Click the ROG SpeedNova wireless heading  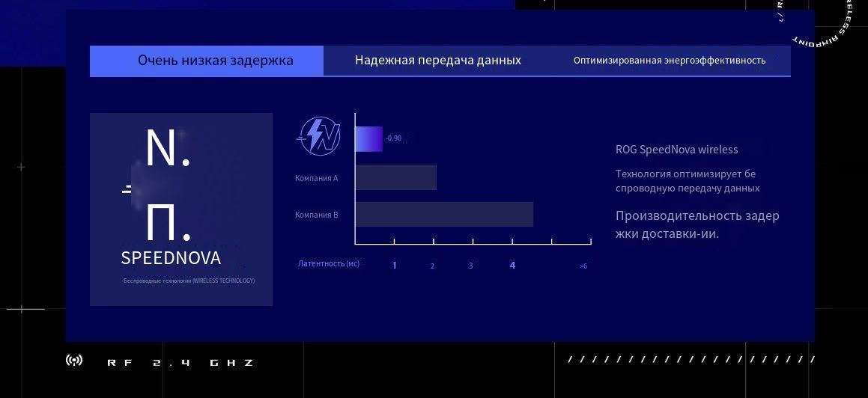(x=676, y=150)
